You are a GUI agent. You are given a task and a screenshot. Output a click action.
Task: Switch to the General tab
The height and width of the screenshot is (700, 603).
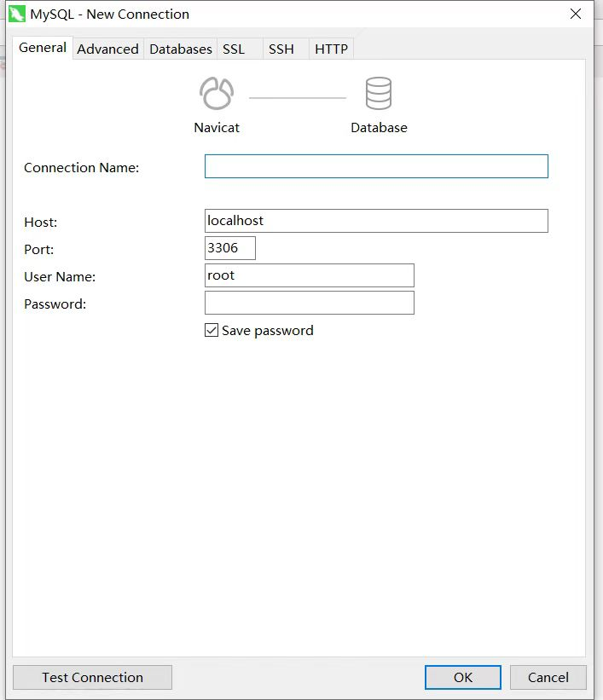pos(43,48)
